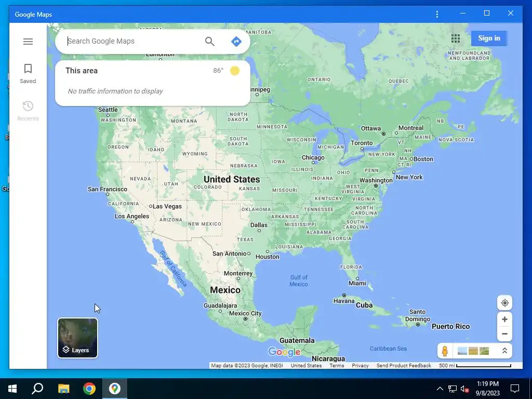This screenshot has height=399, width=532.
Task: Click the Cuba label
Action: coord(364,305)
